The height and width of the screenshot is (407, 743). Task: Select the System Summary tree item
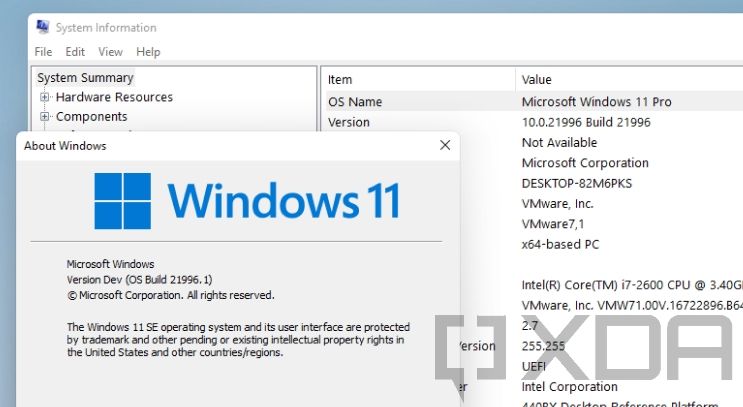[x=85, y=78]
